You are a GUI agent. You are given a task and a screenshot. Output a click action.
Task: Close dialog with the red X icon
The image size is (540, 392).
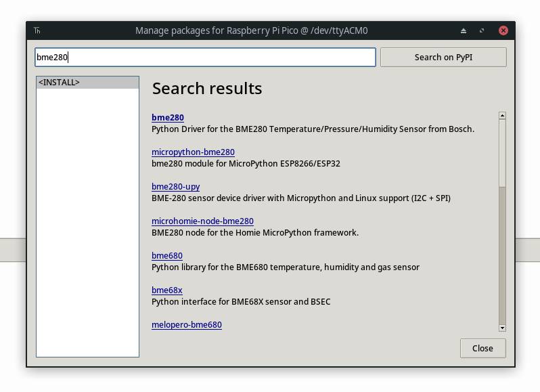pos(503,30)
